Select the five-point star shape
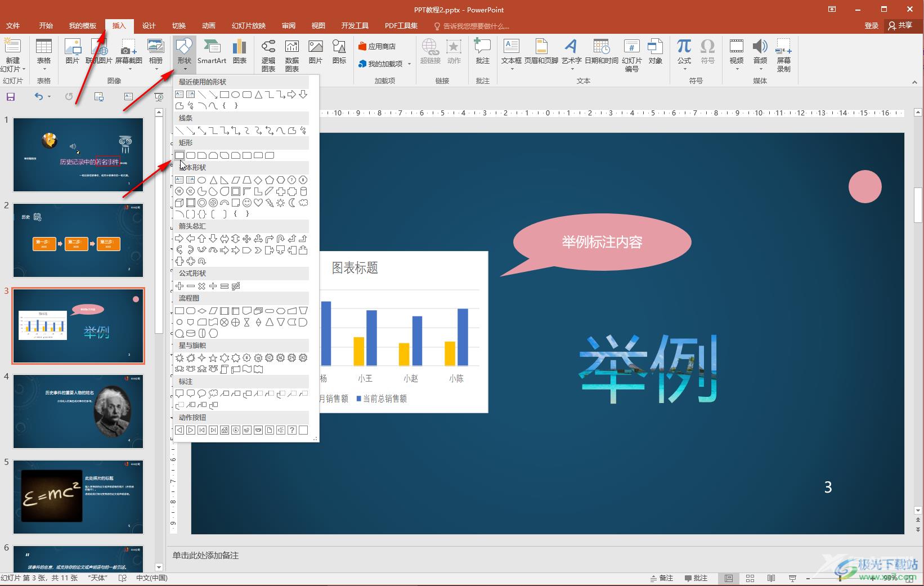This screenshot has height=586, width=924. pos(213,358)
